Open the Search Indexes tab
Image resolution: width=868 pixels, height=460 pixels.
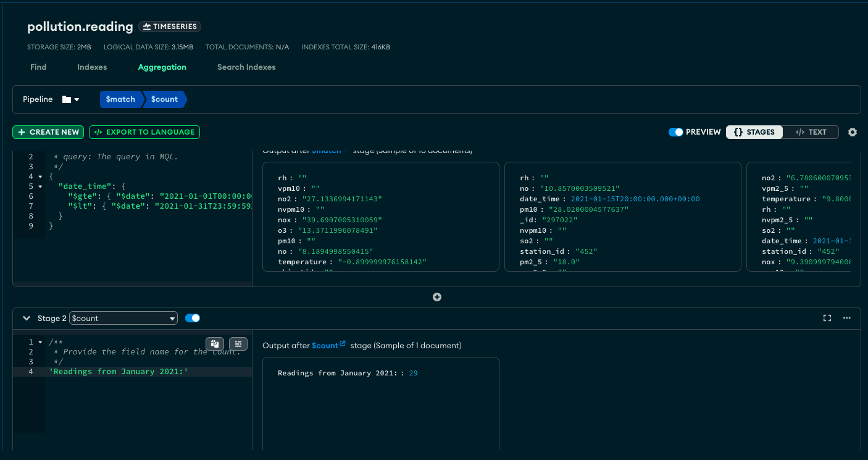click(246, 67)
